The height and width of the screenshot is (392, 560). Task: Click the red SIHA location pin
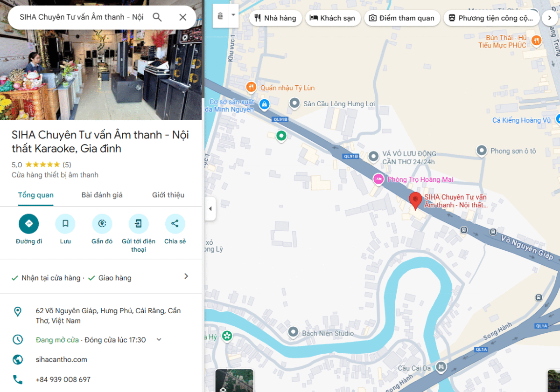415,201
